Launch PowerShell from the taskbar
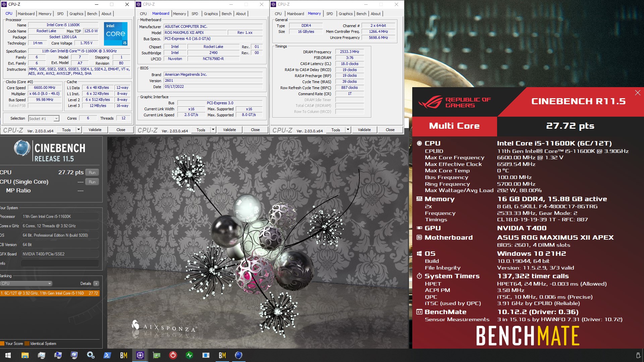The image size is (644, 362). point(107,355)
